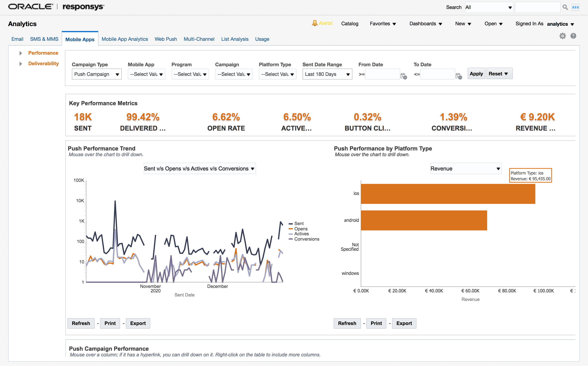588x367 pixels.
Task: Click the Apply button
Action: tap(476, 74)
